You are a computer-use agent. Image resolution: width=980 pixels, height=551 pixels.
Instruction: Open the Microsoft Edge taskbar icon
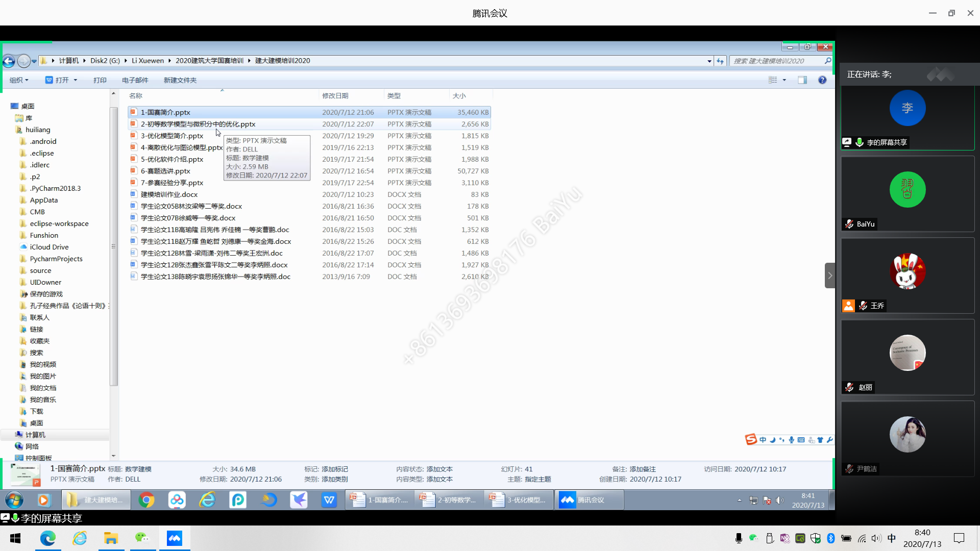(48, 538)
